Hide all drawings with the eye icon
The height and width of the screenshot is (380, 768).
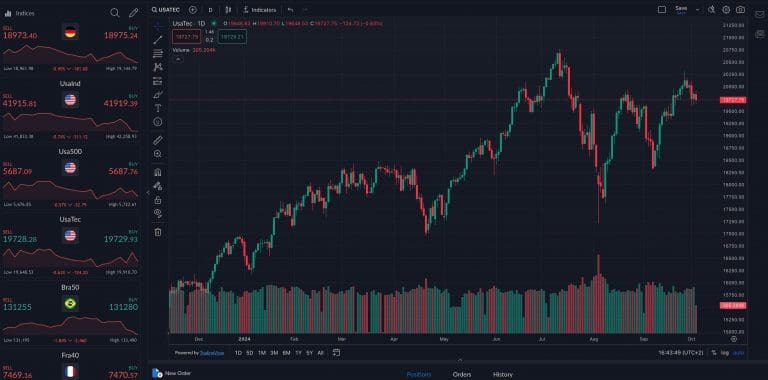pyautogui.click(x=158, y=213)
